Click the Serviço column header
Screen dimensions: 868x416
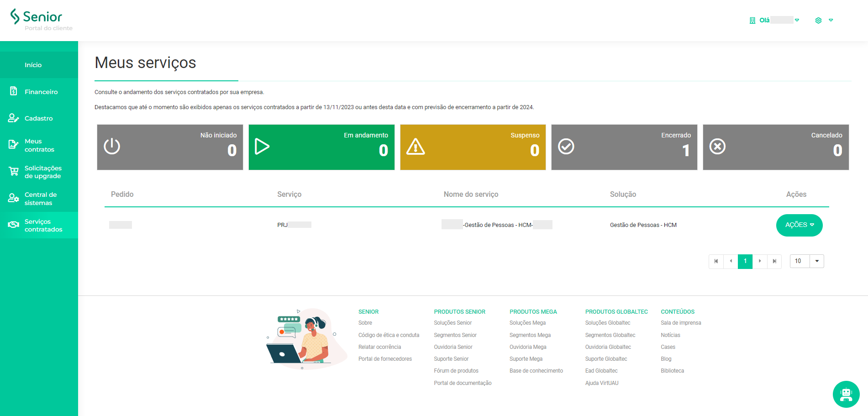[289, 195]
